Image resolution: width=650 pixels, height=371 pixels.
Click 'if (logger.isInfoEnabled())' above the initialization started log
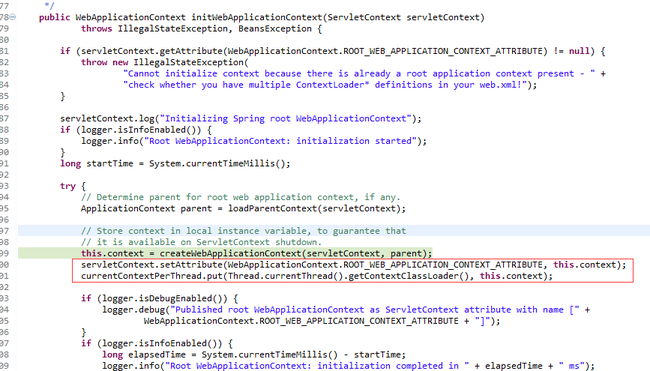(136, 130)
